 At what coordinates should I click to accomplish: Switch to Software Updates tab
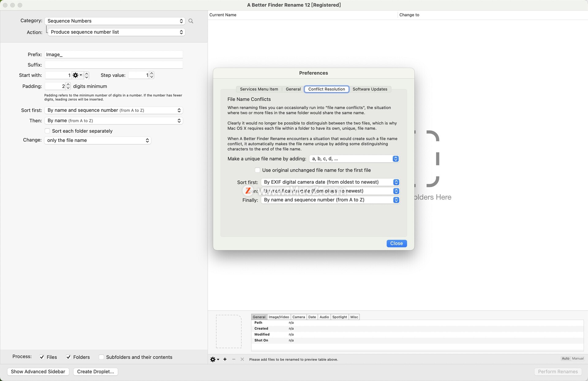(370, 89)
